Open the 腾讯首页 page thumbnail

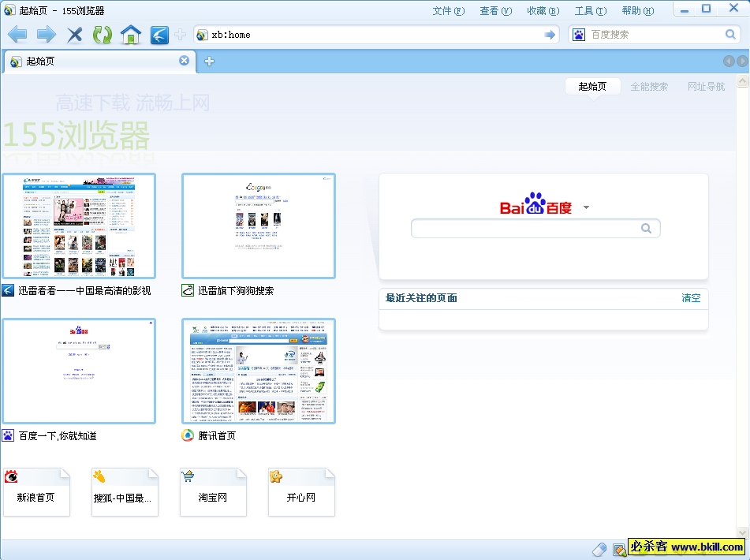coord(259,371)
